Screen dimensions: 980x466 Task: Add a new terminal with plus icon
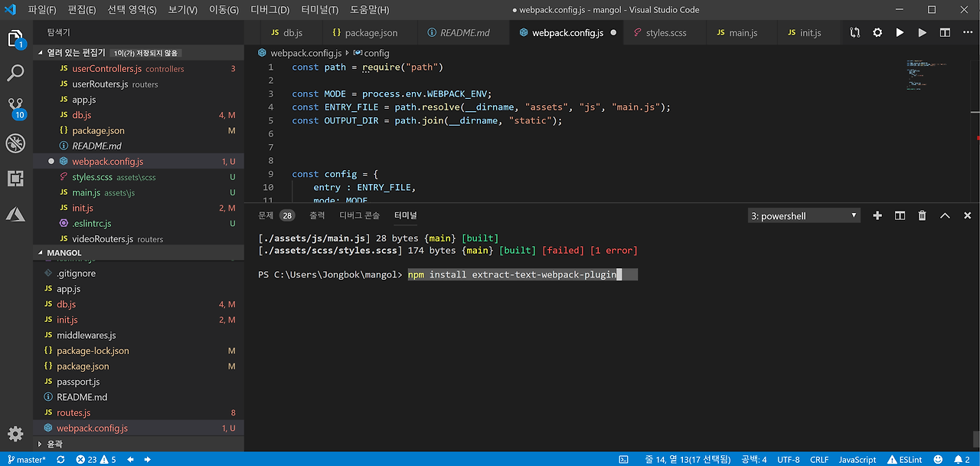tap(877, 216)
